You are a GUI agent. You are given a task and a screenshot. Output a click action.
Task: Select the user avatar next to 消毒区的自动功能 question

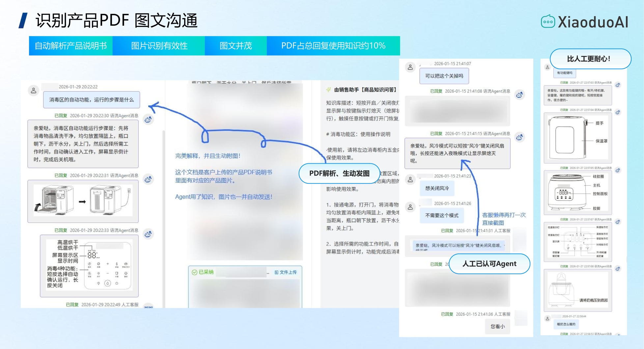click(x=34, y=91)
